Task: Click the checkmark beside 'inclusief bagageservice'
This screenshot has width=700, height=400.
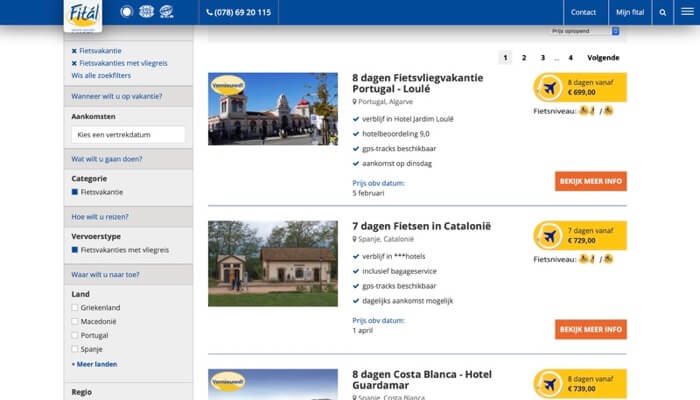Action: coord(356,271)
